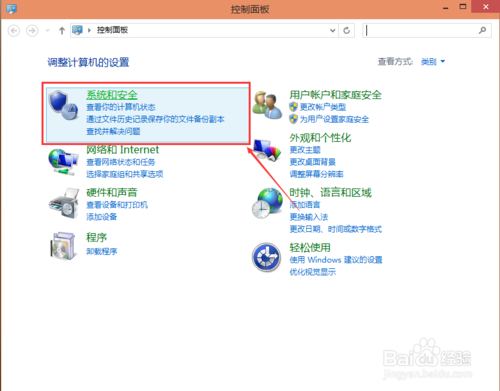Click 查找并解决问题 link
Viewport: 500px width, 391px height.
(x=113, y=131)
